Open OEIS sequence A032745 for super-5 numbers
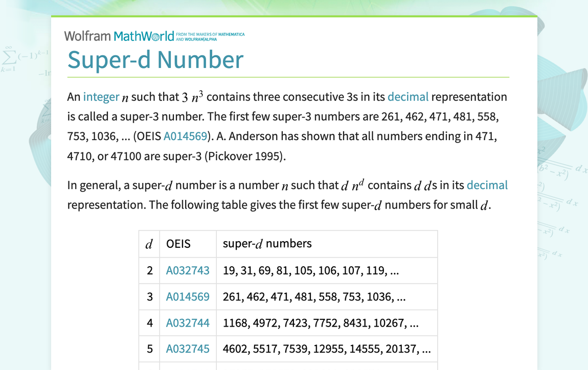 click(x=186, y=349)
